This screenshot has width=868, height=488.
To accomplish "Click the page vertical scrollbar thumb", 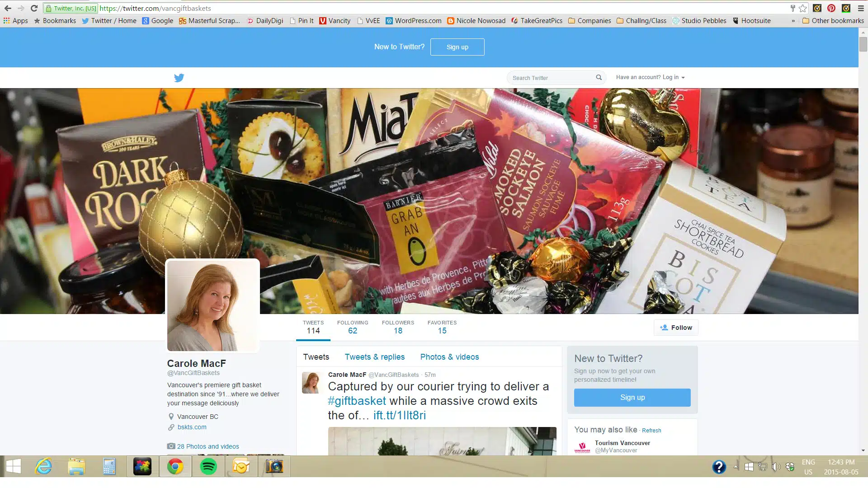I will tap(863, 44).
